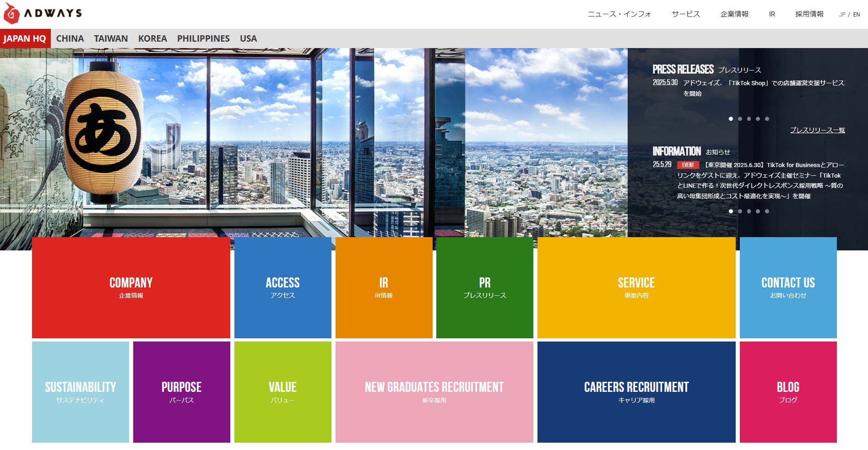Open CAREERS RECRUITMENT tile
Image resolution: width=868 pixels, height=450 pixels.
pyautogui.click(x=636, y=392)
